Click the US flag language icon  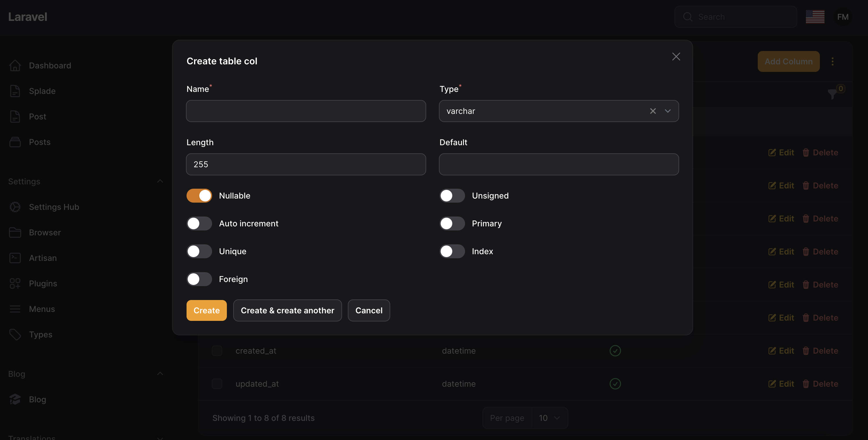pos(815,17)
